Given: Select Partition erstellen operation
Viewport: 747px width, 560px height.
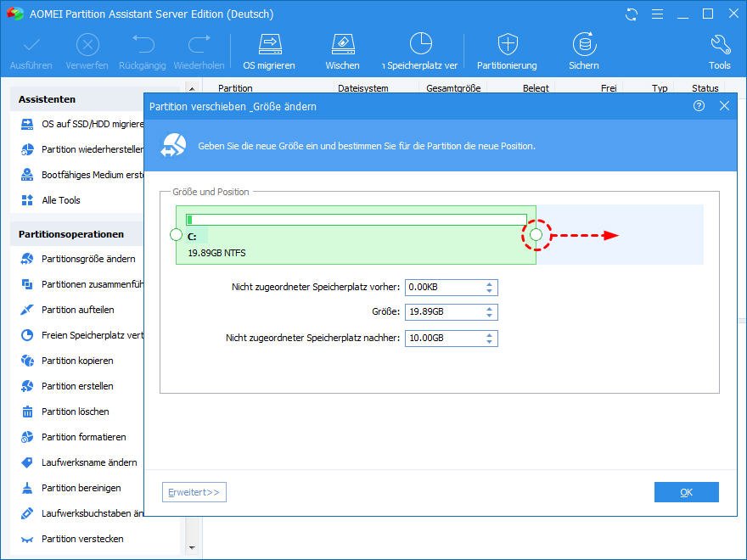Looking at the screenshot, I should [x=67, y=386].
